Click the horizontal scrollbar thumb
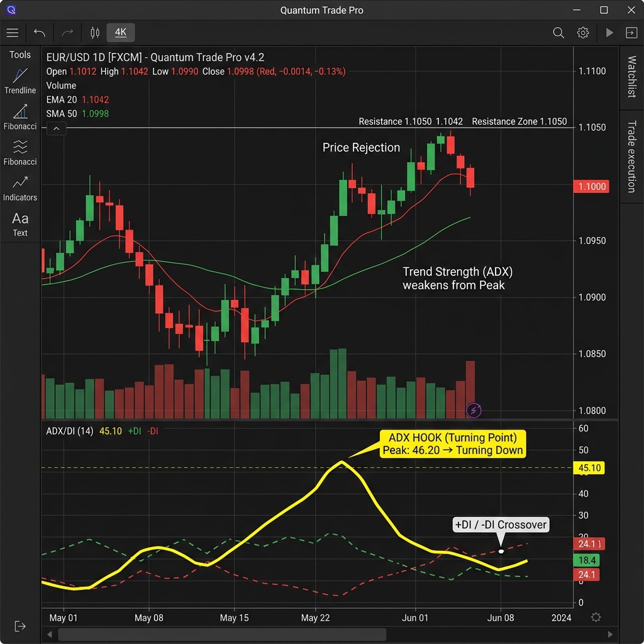The width and height of the screenshot is (644, 644). pyautogui.click(x=222, y=634)
